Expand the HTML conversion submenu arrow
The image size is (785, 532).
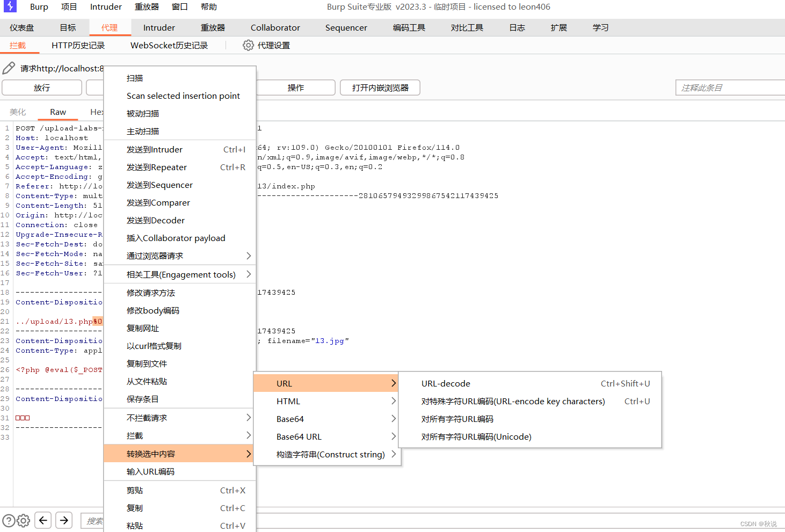[x=394, y=401]
